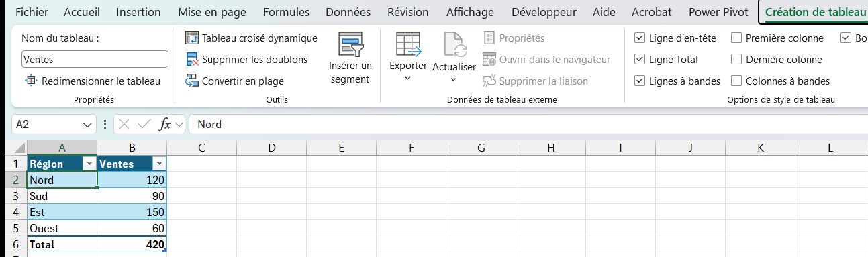Switch to the Affichage tab
The width and height of the screenshot is (868, 257).
pos(470,12)
